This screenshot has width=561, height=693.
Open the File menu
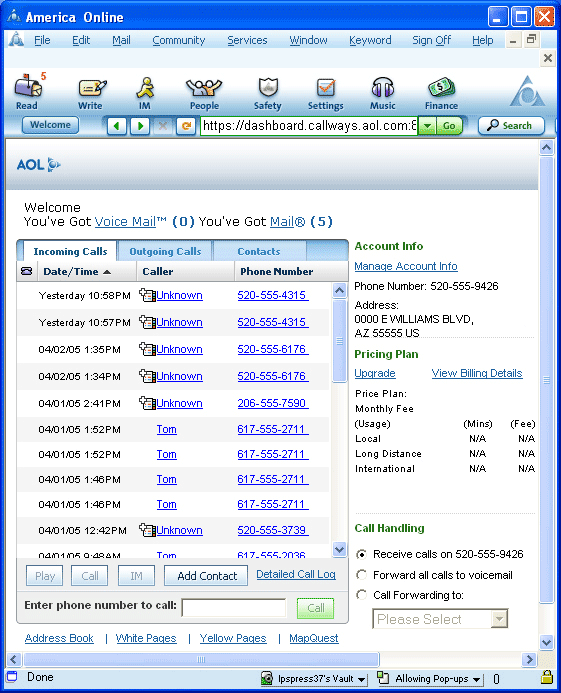coord(42,40)
